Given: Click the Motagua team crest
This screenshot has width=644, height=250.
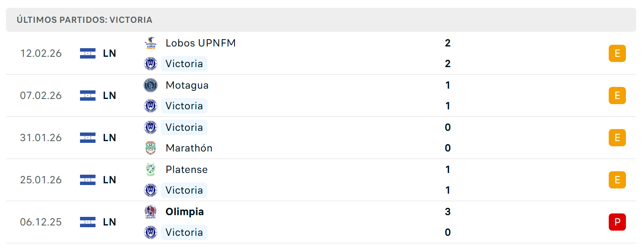Looking at the screenshot, I should coord(150,85).
